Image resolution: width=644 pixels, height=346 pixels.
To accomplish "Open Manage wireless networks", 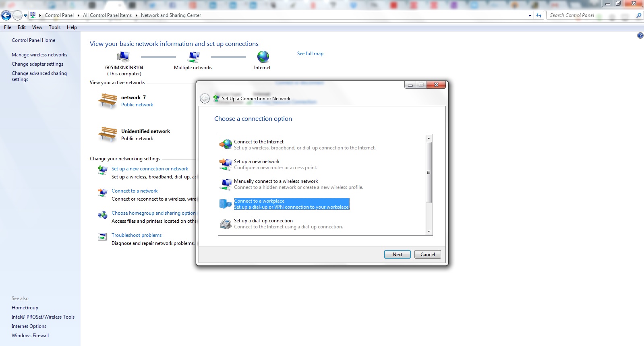I will coord(39,55).
